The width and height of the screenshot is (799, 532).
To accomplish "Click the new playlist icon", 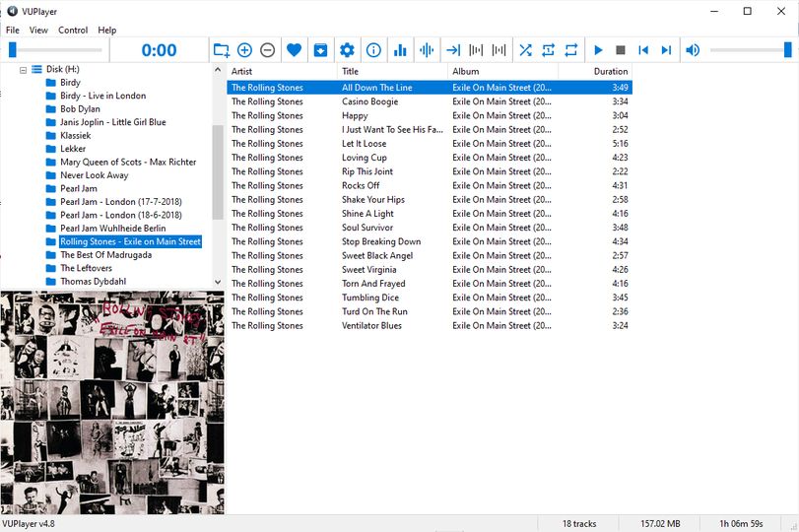I will [221, 50].
